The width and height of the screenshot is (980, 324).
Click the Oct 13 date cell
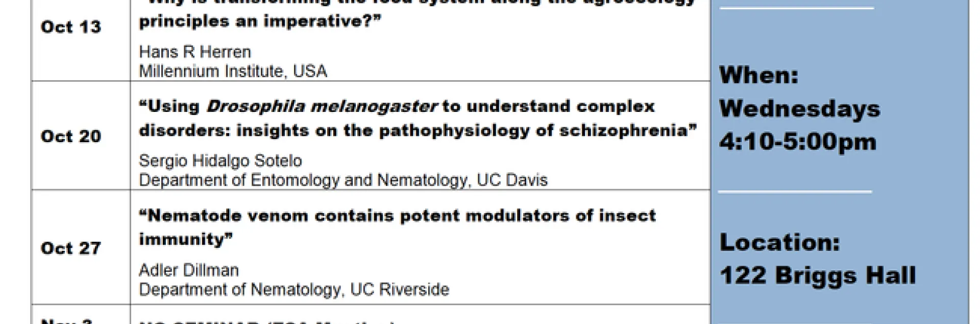[x=71, y=27]
